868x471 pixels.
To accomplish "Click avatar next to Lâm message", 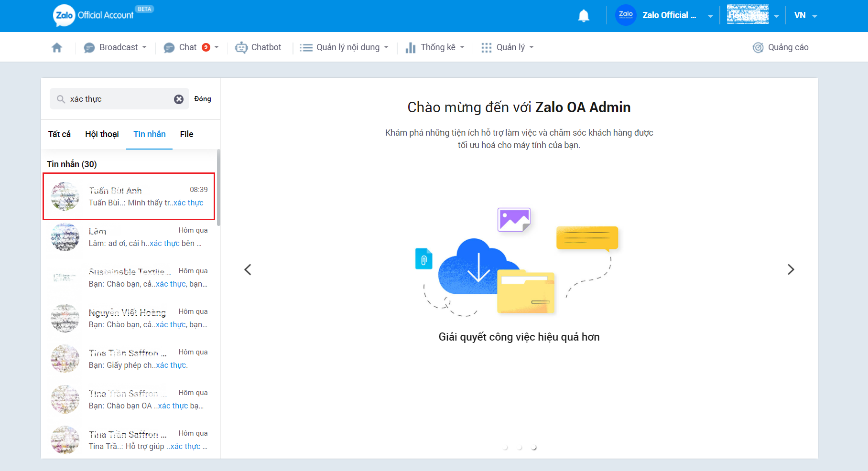I will click(65, 237).
